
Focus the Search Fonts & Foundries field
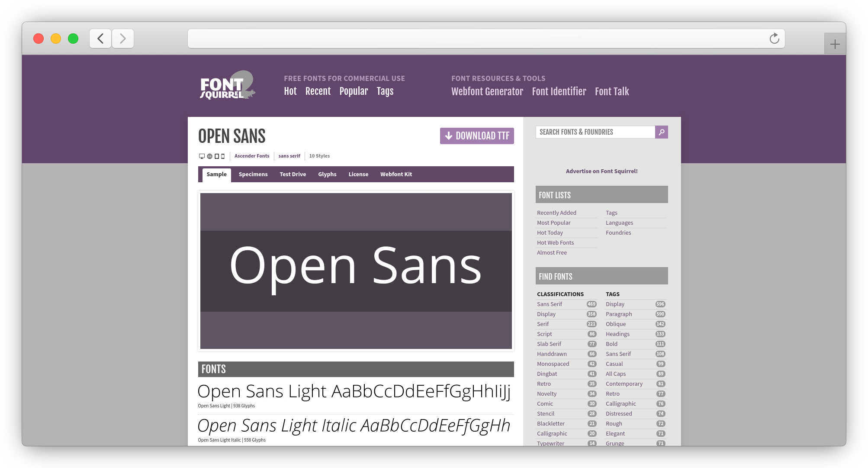point(595,132)
